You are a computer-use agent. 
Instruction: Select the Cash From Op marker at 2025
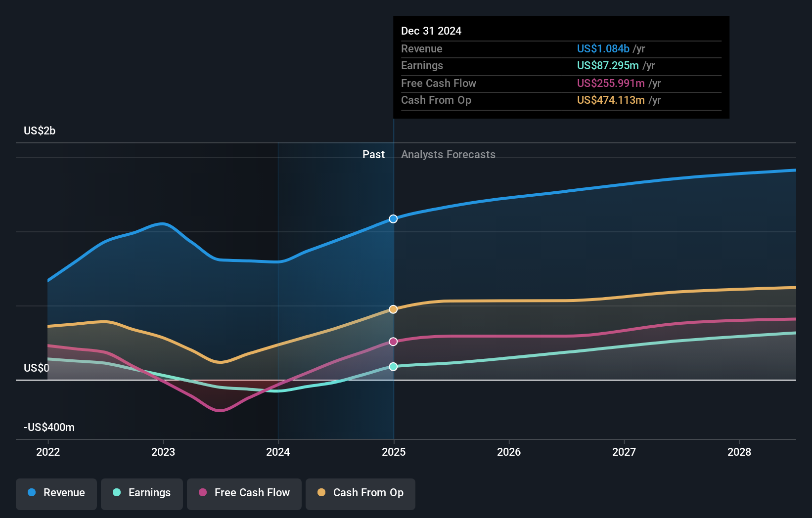[393, 309]
